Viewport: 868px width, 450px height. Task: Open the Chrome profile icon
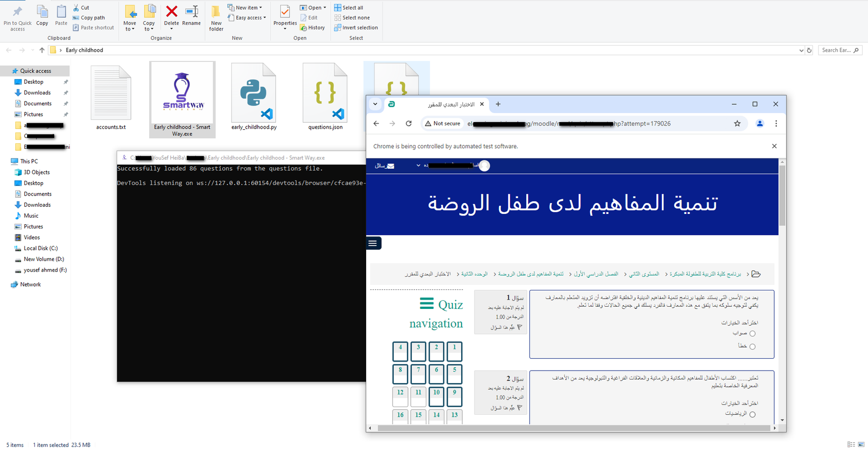tap(759, 124)
